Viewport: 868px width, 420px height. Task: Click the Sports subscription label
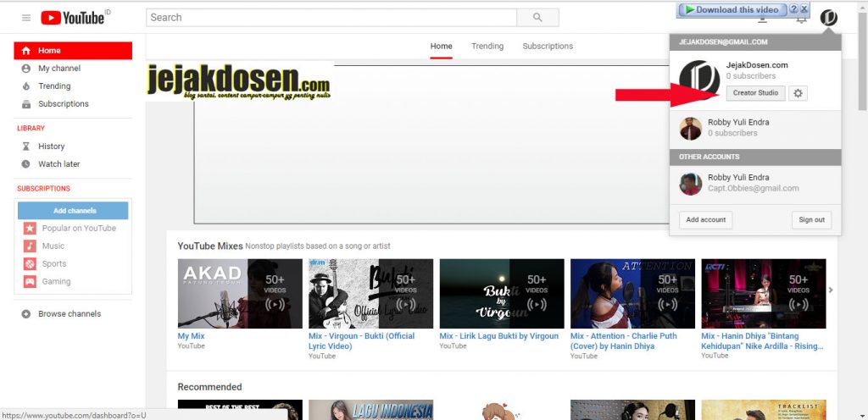point(54,263)
